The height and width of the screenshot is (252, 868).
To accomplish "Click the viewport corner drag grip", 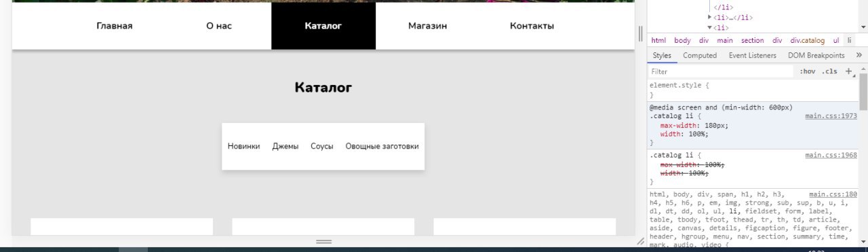I will [x=640, y=241].
